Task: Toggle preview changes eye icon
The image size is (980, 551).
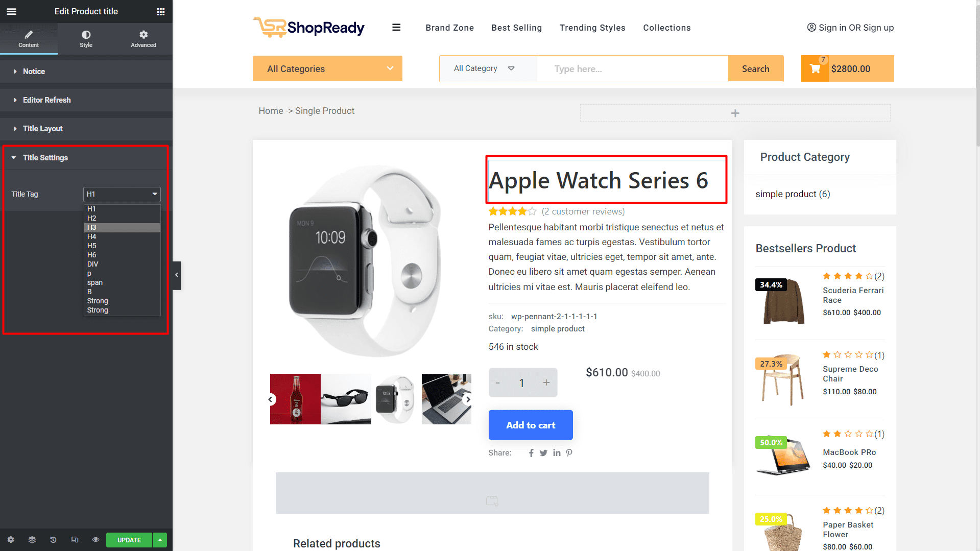Action: [95, 540]
